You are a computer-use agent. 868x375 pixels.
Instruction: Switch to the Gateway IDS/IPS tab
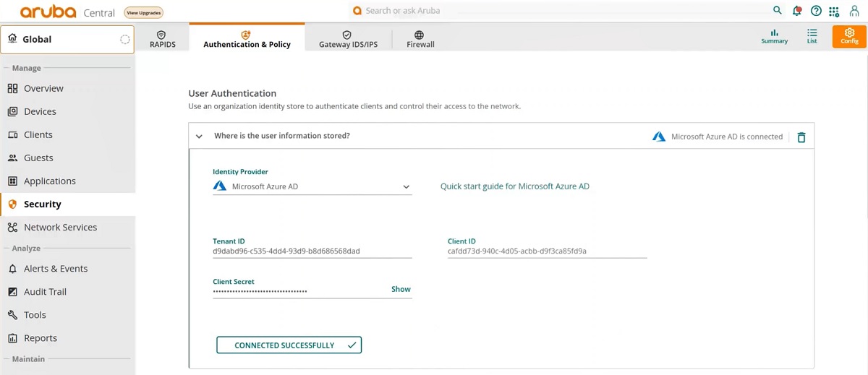tap(348, 39)
